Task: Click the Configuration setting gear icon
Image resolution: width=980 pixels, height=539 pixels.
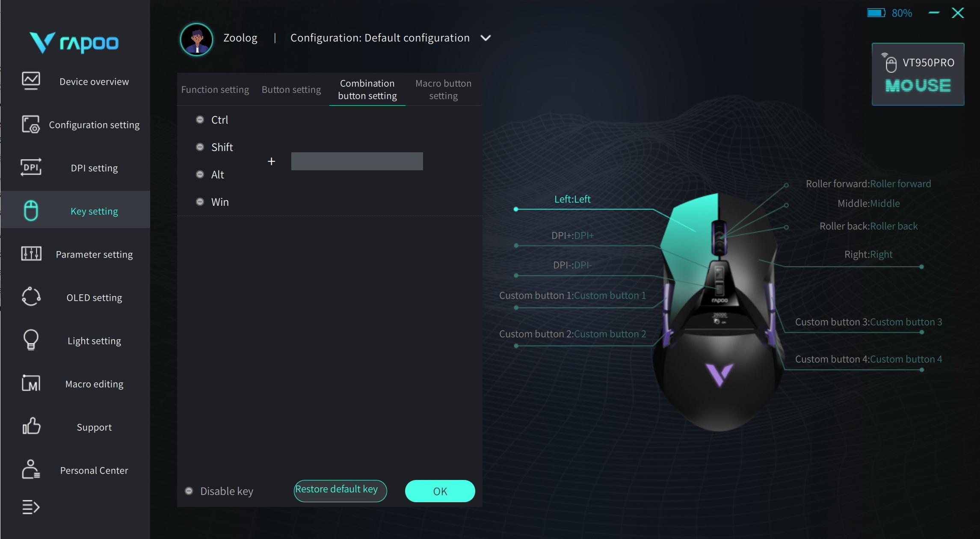Action: 31,124
